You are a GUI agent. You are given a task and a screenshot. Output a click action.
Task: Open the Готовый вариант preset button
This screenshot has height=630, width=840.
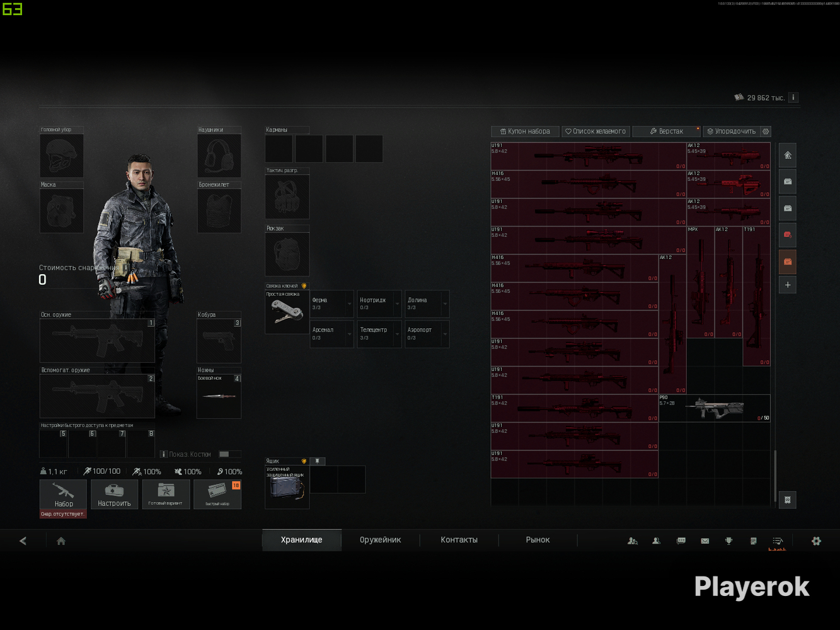(x=166, y=495)
